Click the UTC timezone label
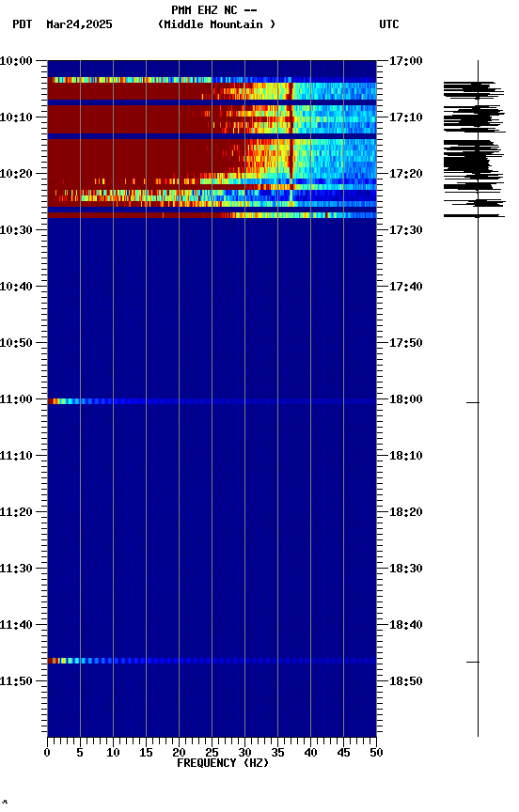 tap(389, 24)
